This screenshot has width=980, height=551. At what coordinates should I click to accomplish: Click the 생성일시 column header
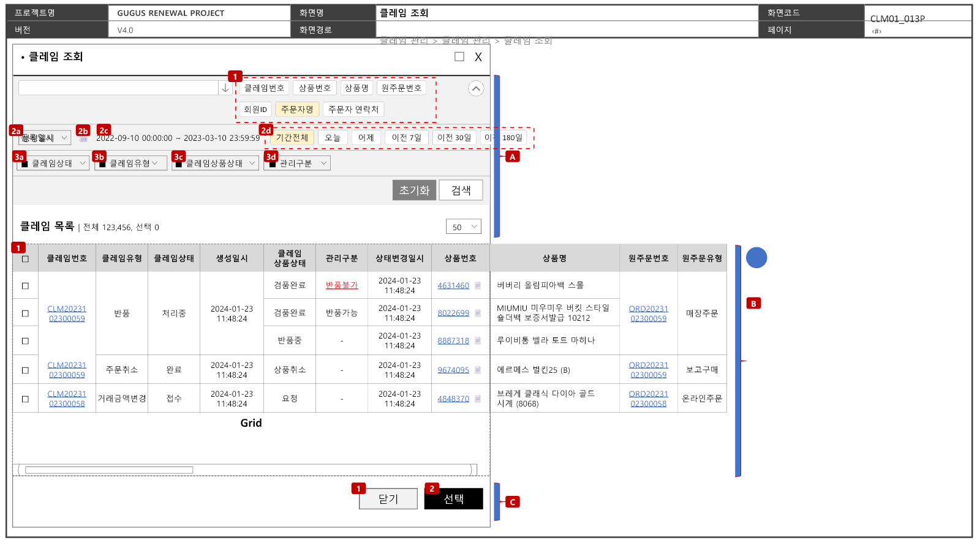pos(232,258)
